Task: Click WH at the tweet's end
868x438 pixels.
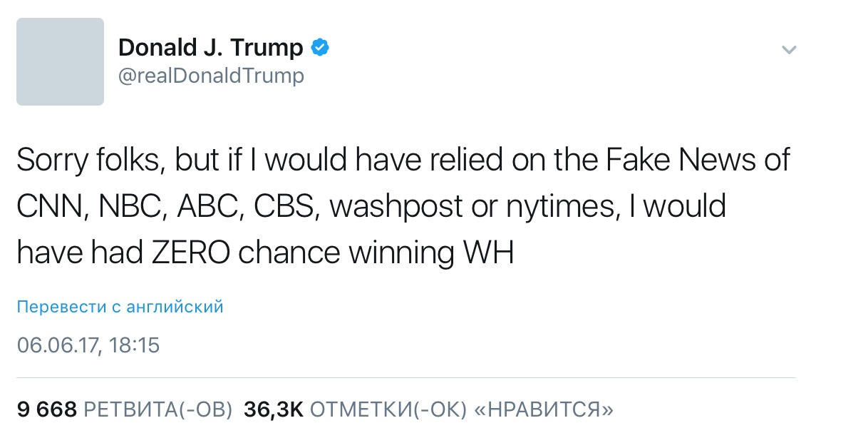Action: click(488, 253)
